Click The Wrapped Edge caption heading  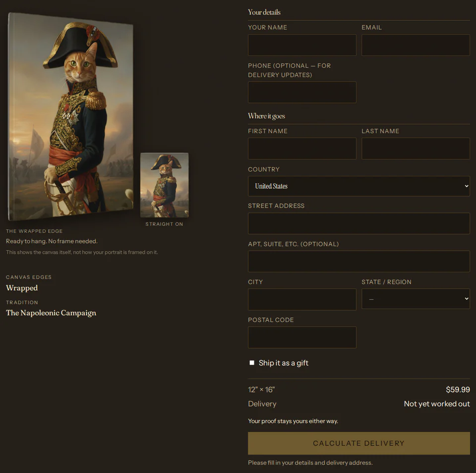[x=34, y=231]
